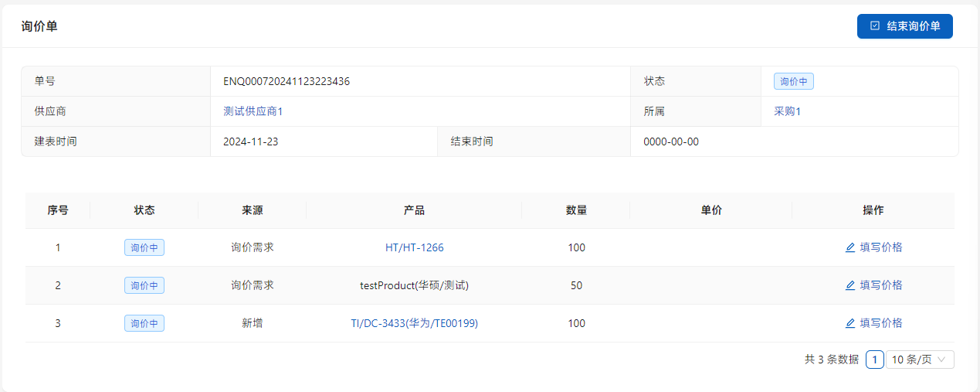Click the dropdown chevron beside 10条/页

point(941,360)
